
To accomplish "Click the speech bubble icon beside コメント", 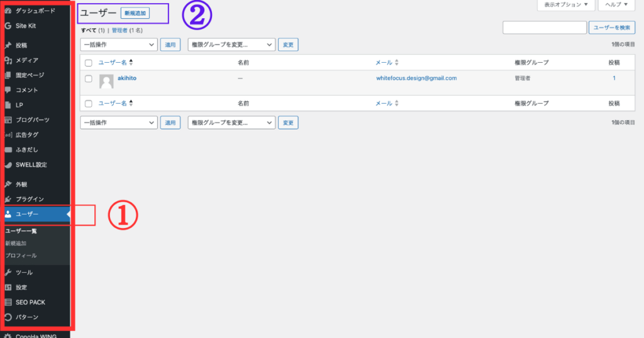I will pos(8,90).
